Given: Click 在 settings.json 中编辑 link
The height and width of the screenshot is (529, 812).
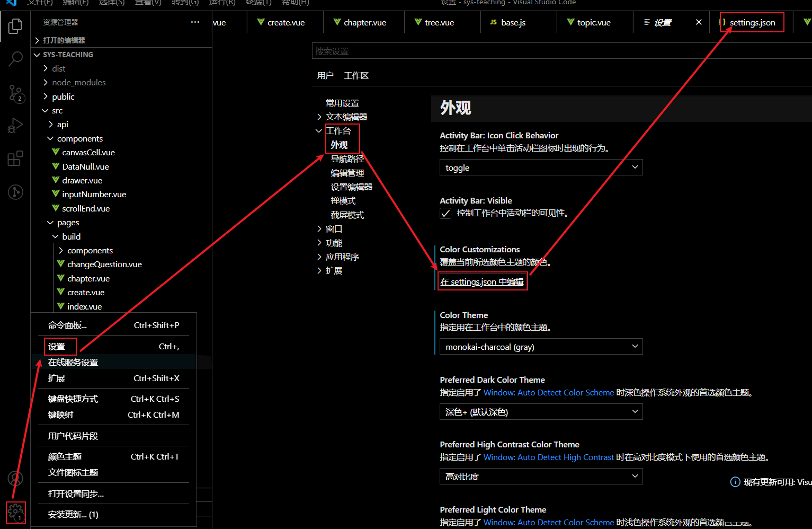Looking at the screenshot, I should [481, 281].
